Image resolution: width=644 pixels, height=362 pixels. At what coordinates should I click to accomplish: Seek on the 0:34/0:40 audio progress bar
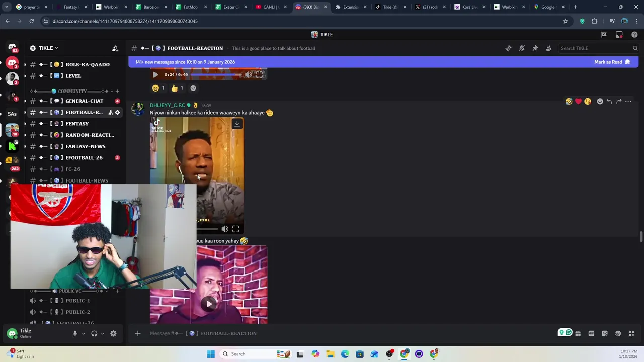(216, 75)
